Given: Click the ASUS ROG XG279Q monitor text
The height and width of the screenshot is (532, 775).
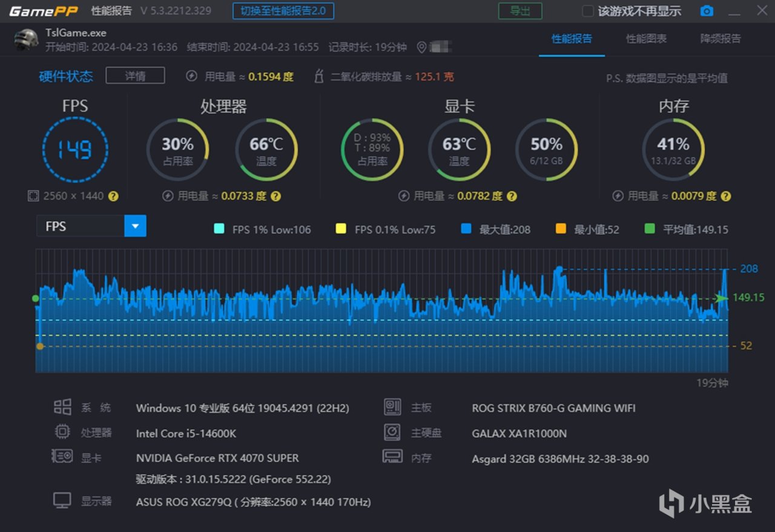Looking at the screenshot, I should pyautogui.click(x=254, y=502).
